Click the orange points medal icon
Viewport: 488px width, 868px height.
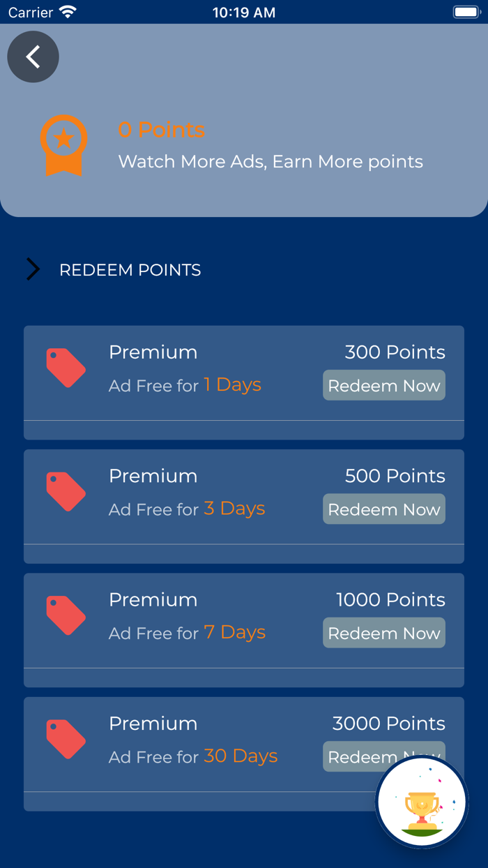click(63, 145)
